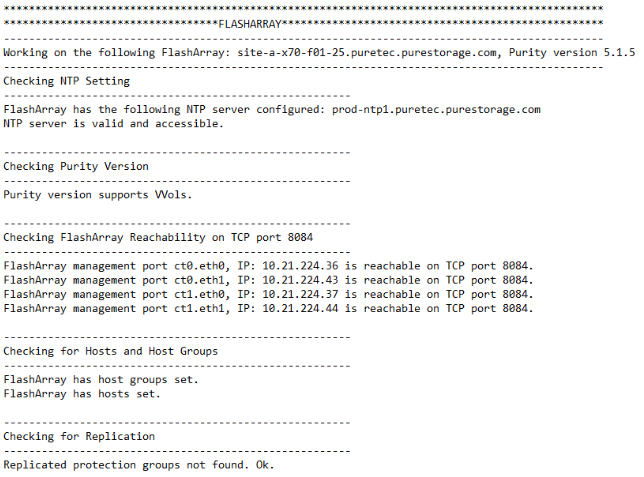This screenshot has width=644, height=477.
Task: Click 'NTP server is valid and accessible' line
Action: tap(114, 124)
